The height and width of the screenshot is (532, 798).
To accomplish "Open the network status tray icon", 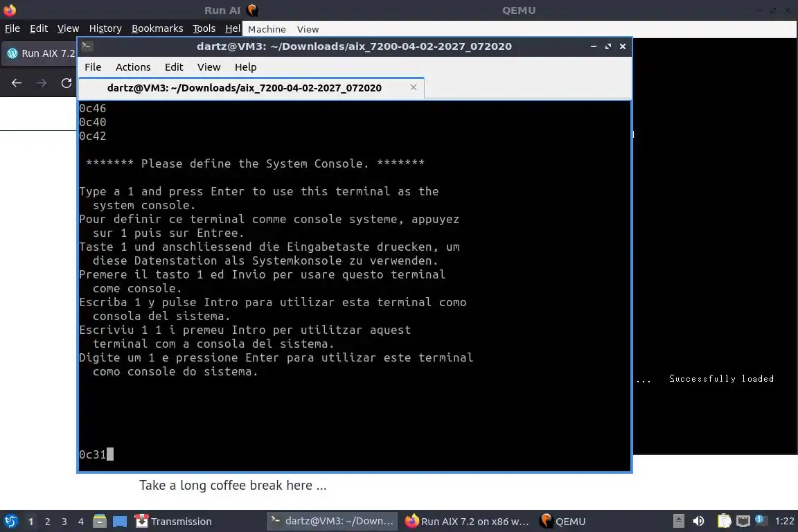I will (x=743, y=521).
